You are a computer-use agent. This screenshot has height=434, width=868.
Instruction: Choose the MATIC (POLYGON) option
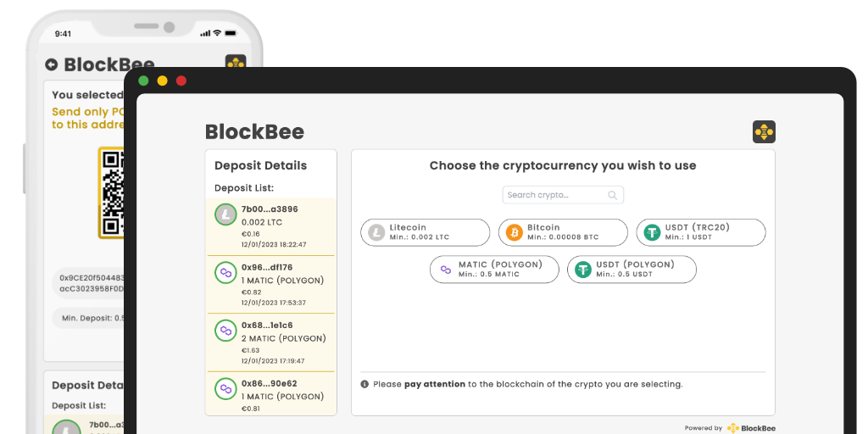tap(495, 270)
